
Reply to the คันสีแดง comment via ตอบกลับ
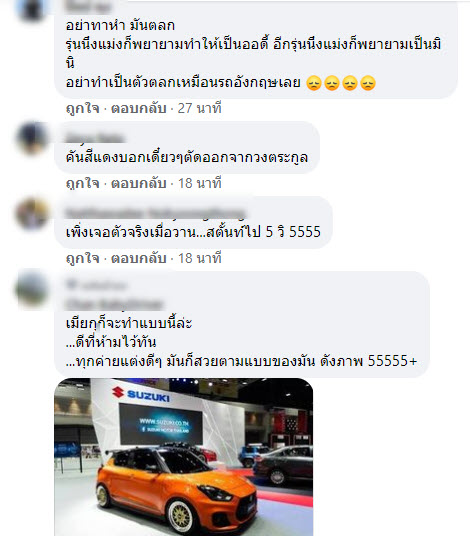click(138, 184)
